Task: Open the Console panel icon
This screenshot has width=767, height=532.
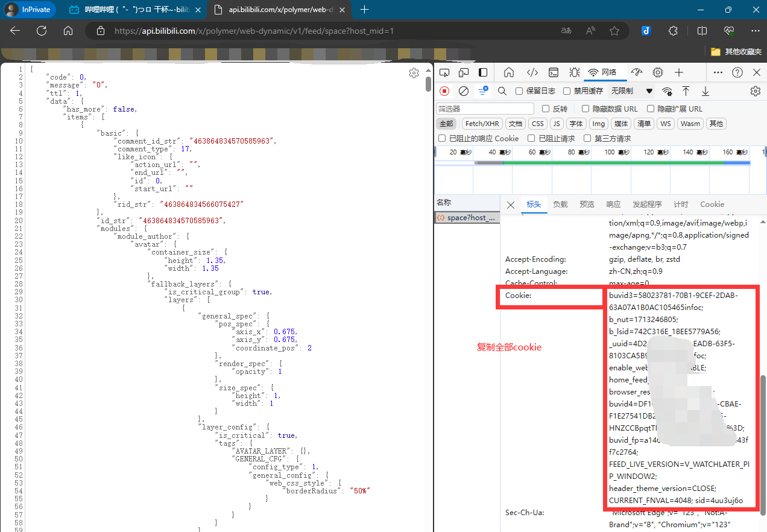Action: point(553,72)
